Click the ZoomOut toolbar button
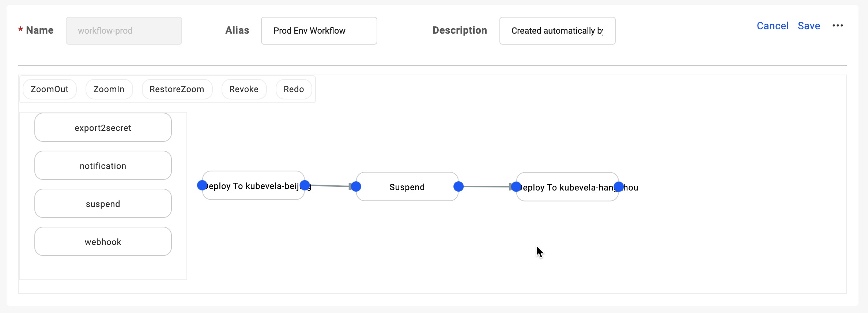Screen dimensions: 868x313 pyautogui.click(x=49, y=89)
